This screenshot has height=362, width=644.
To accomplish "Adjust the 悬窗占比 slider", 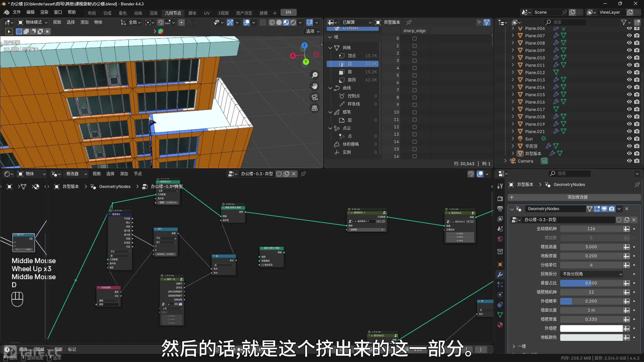I will click(591, 283).
